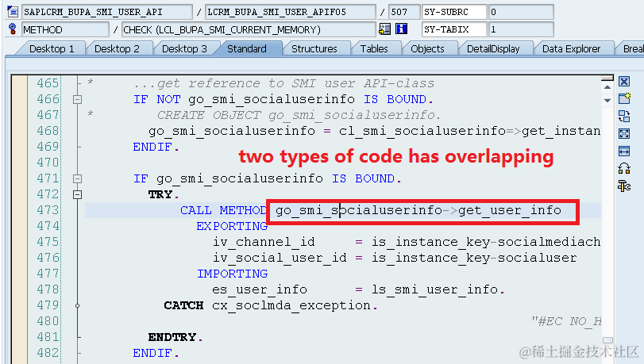644x364 pixels.
Task: Collapse the IF block at line 471
Action: [x=77, y=178]
